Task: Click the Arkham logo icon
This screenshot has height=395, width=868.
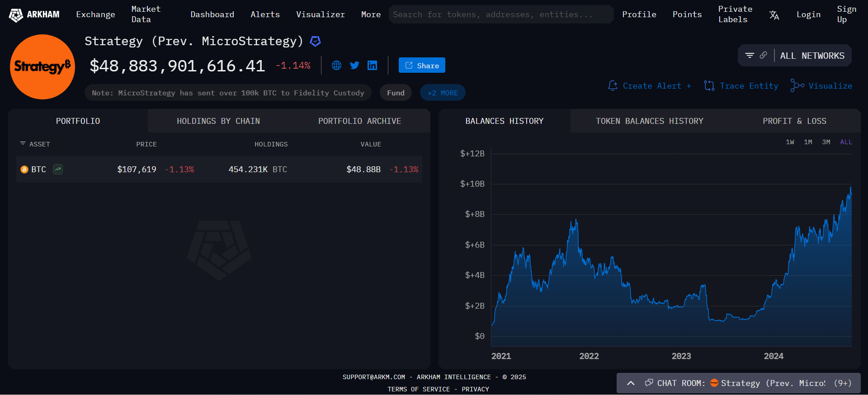Action: 16,15
